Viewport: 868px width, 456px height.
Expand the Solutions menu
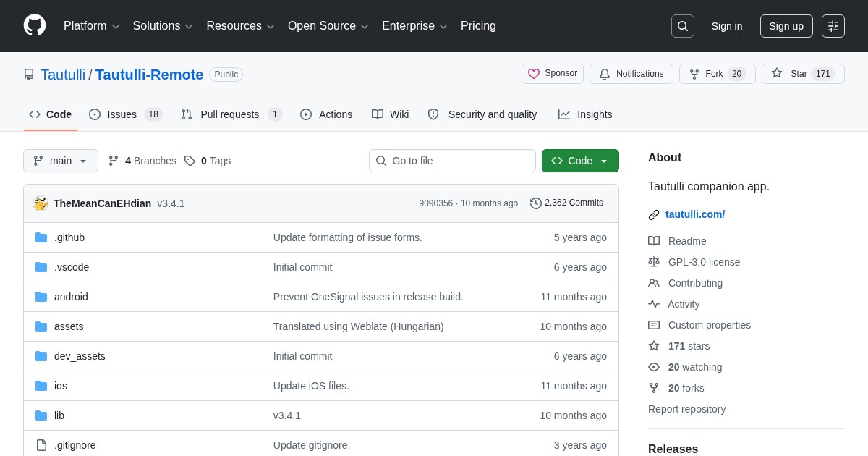[x=163, y=26]
